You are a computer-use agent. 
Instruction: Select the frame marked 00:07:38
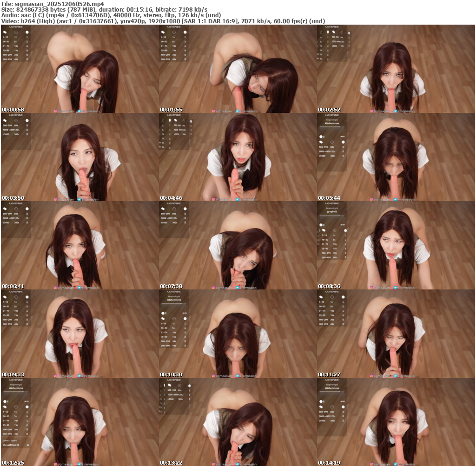238,245
